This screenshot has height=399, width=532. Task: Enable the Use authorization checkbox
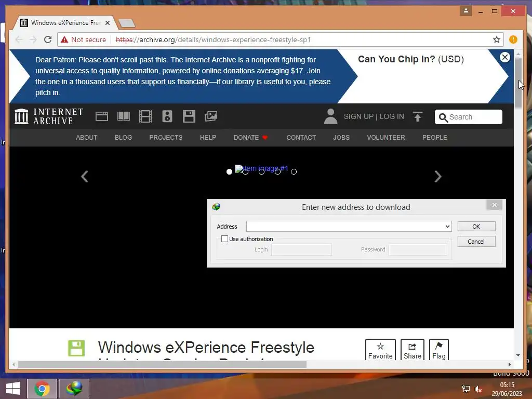click(x=224, y=239)
